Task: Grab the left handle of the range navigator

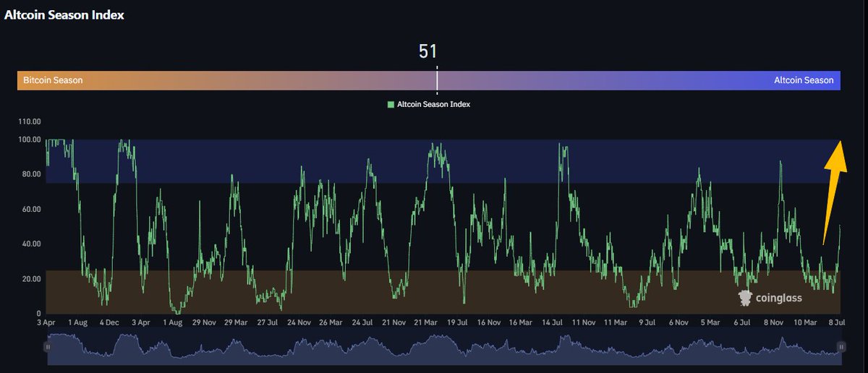Action: pos(48,347)
